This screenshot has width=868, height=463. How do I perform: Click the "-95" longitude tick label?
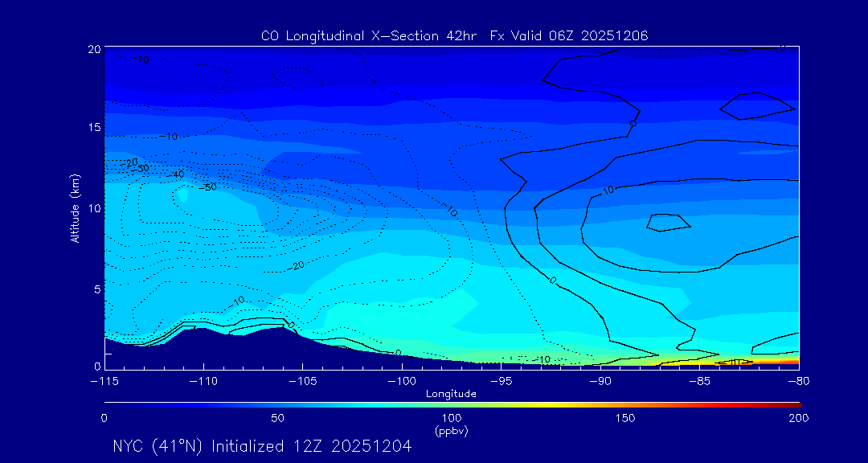coord(501,381)
